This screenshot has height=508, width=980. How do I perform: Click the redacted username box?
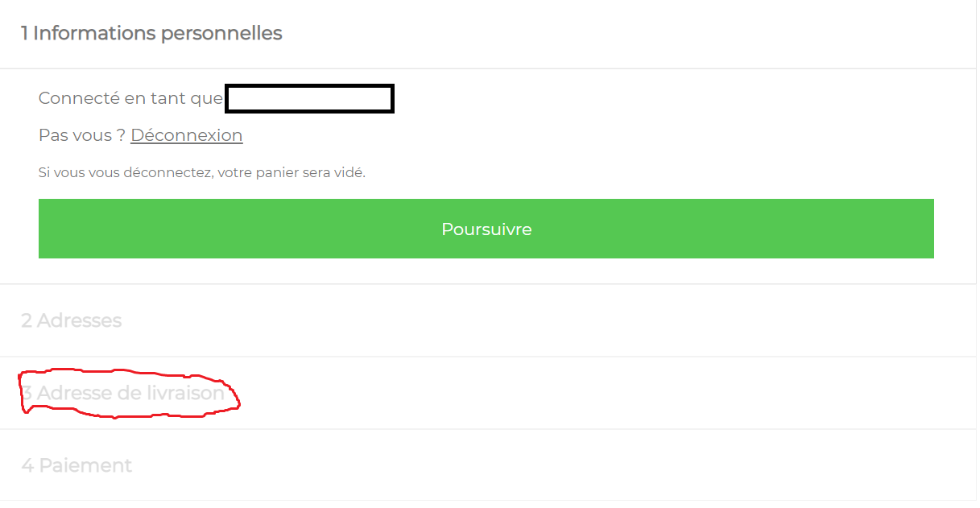click(309, 98)
